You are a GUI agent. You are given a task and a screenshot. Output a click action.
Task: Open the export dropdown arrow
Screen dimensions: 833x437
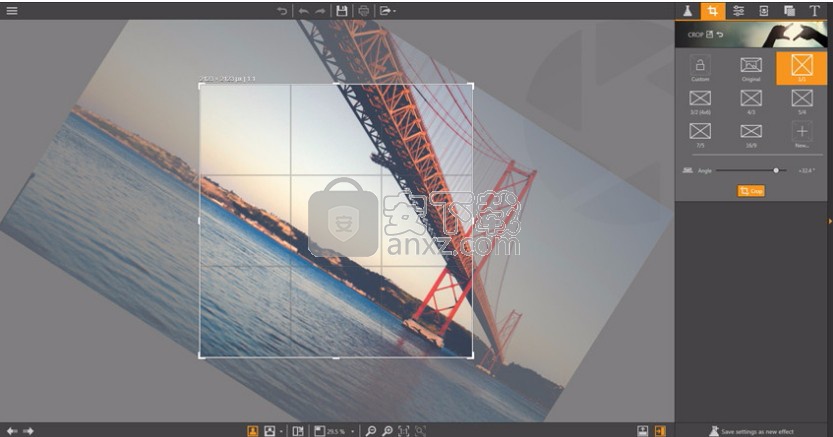[x=394, y=11]
